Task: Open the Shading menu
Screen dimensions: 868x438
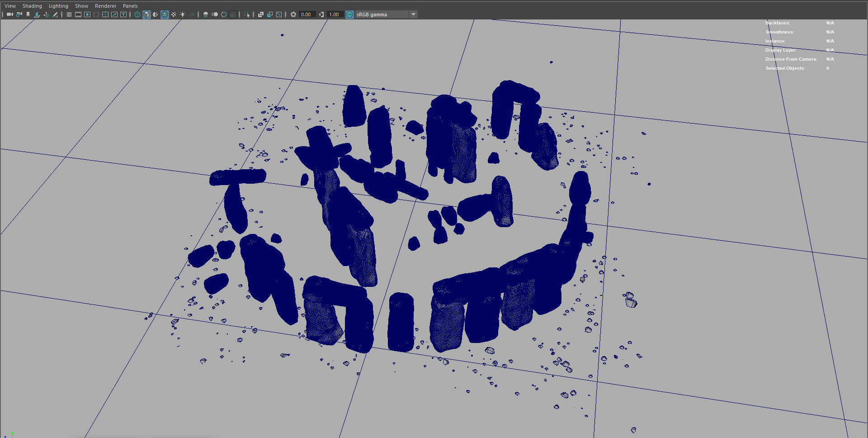Action: coord(32,6)
